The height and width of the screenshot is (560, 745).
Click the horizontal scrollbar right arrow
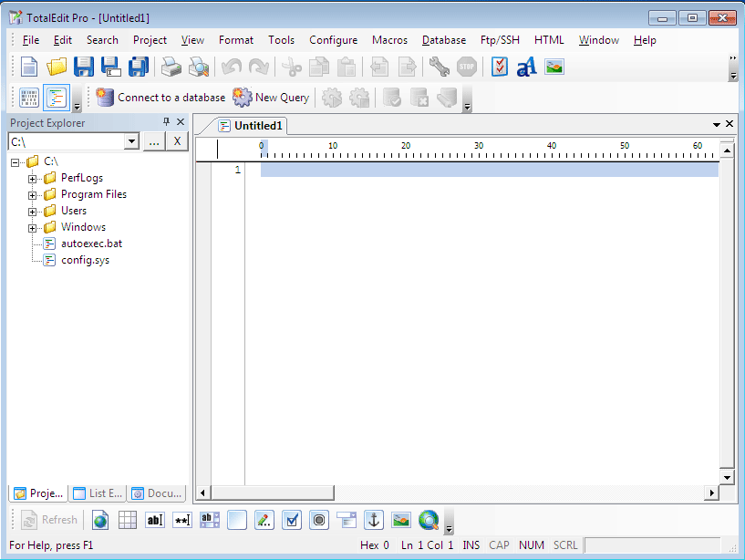click(711, 493)
